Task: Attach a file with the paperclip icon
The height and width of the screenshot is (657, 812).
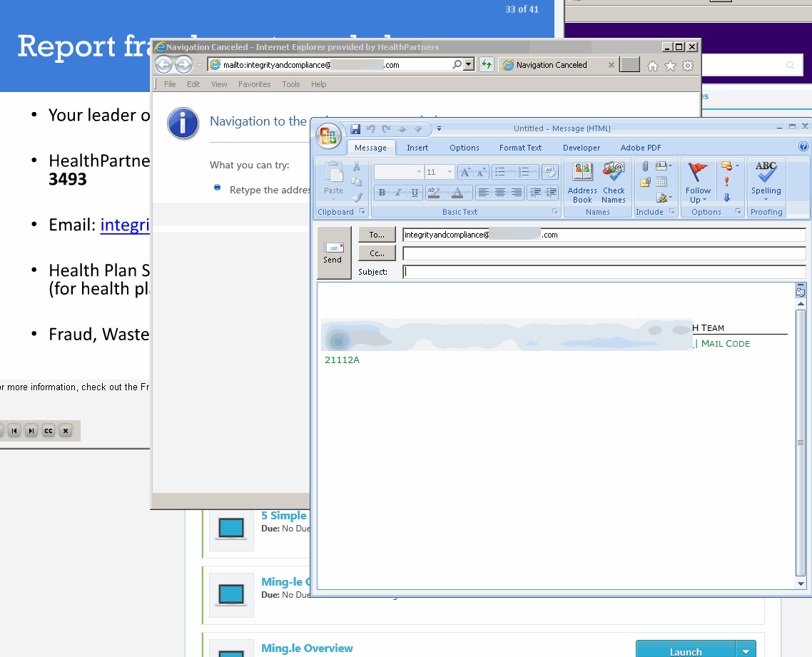Action: [645, 167]
